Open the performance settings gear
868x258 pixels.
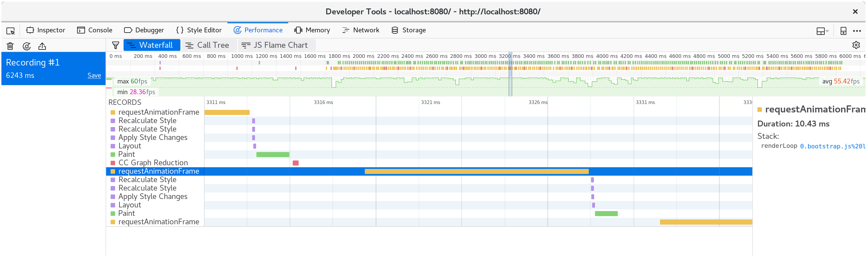[856, 45]
